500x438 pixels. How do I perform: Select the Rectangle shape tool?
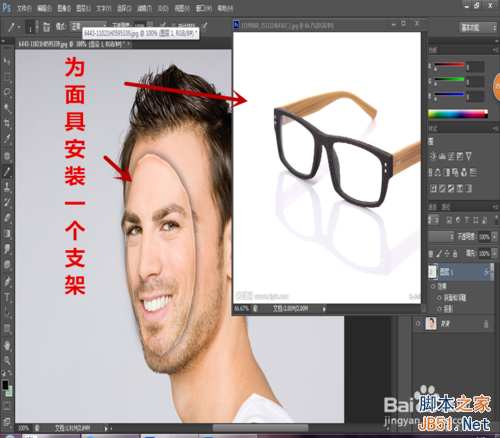pos(7,328)
